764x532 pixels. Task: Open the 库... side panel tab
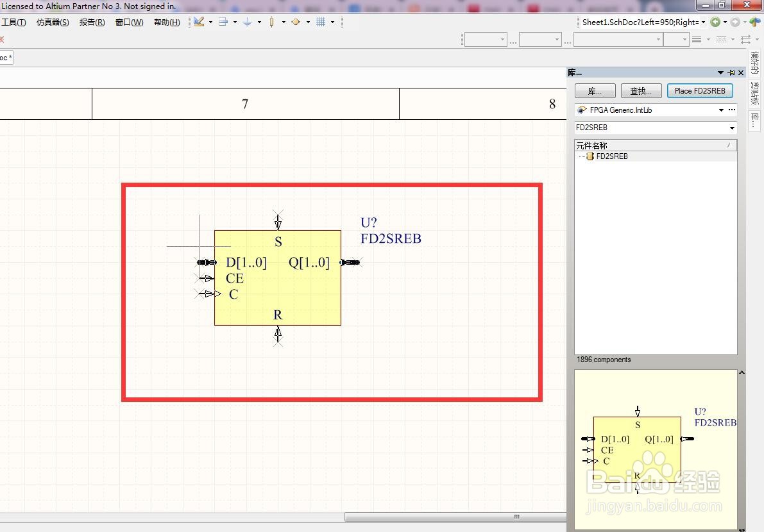coord(755,120)
